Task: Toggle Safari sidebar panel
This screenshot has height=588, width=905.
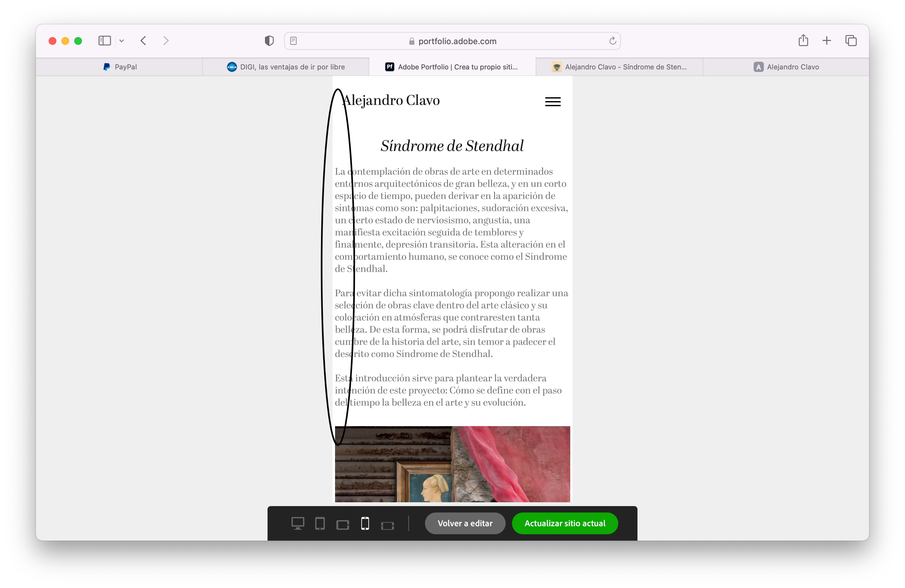Action: [x=104, y=41]
